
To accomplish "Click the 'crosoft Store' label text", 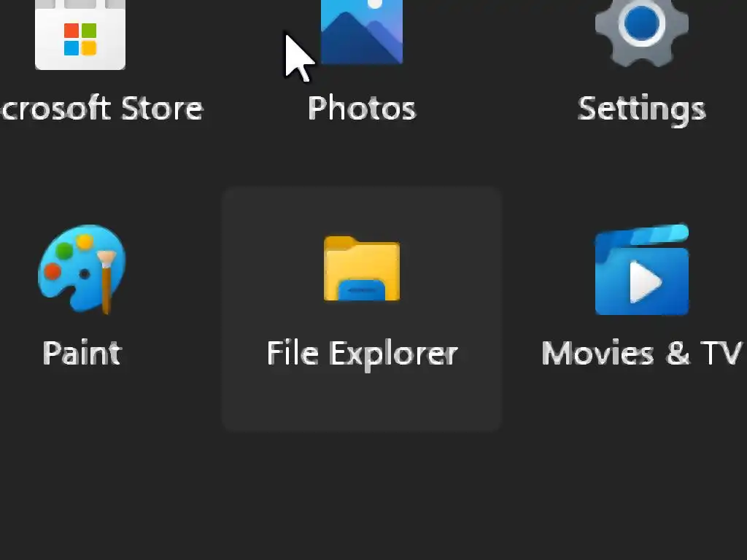I will coord(102,108).
